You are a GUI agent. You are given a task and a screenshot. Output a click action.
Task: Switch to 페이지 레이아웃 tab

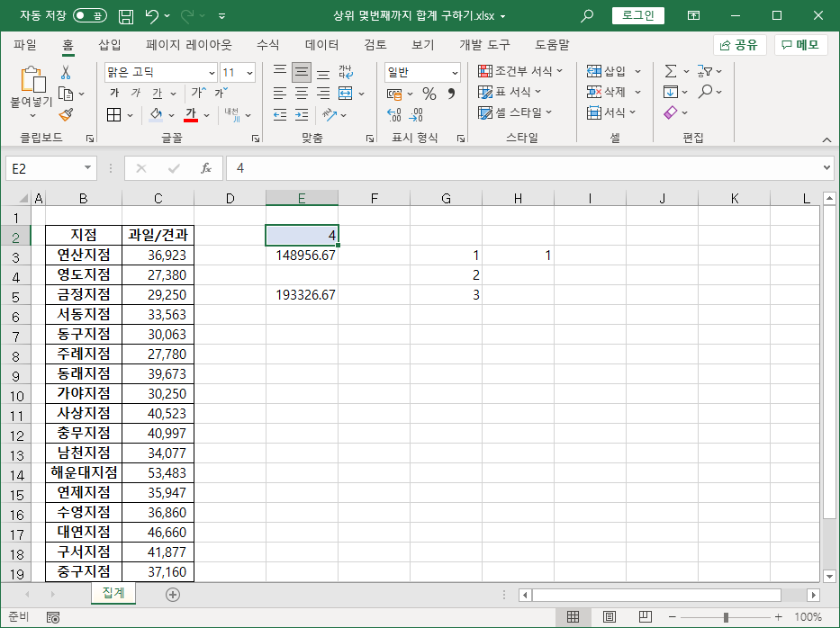click(188, 45)
